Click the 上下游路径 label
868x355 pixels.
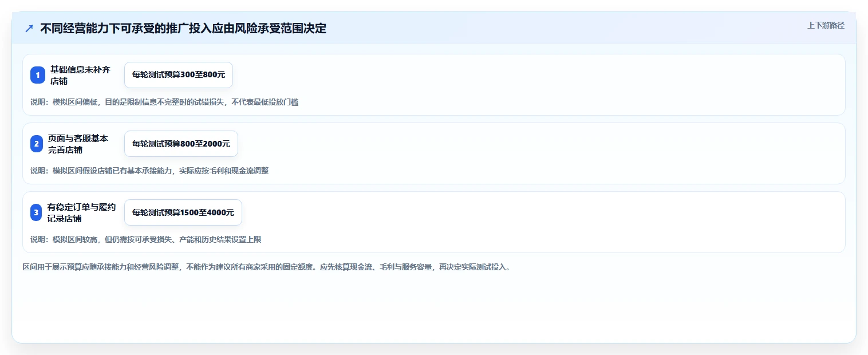tap(826, 26)
